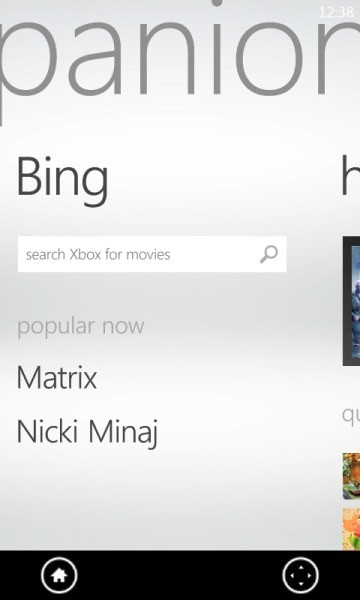Screen dimensions: 360x600
Task: Tap the 12:38 clock in status bar
Action: point(337,12)
